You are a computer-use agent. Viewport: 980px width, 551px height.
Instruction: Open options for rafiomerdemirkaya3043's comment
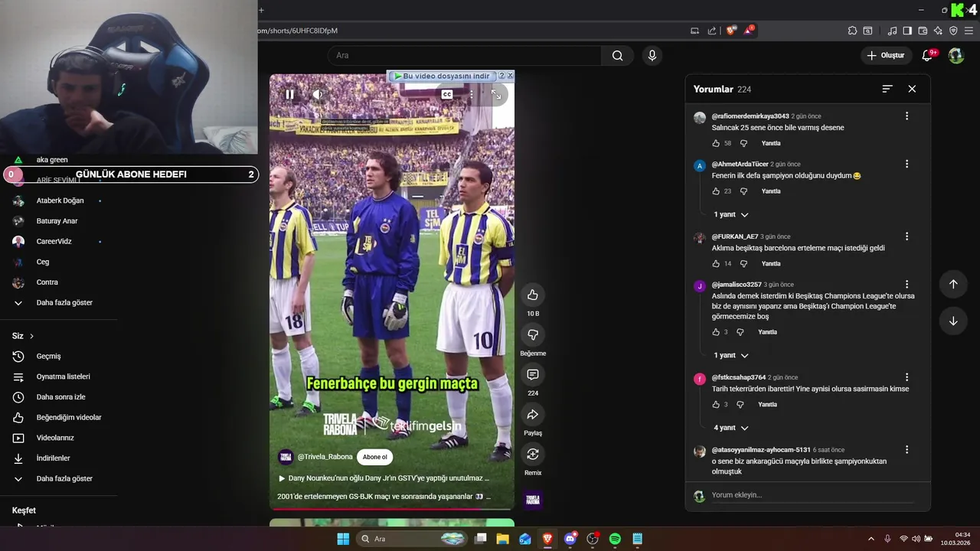[906, 116]
